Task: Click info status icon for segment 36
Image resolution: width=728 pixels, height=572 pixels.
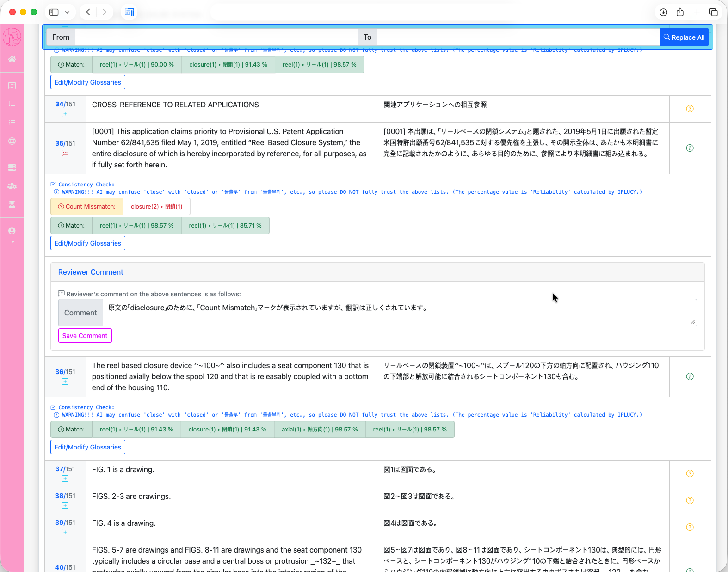Action: coord(690,376)
